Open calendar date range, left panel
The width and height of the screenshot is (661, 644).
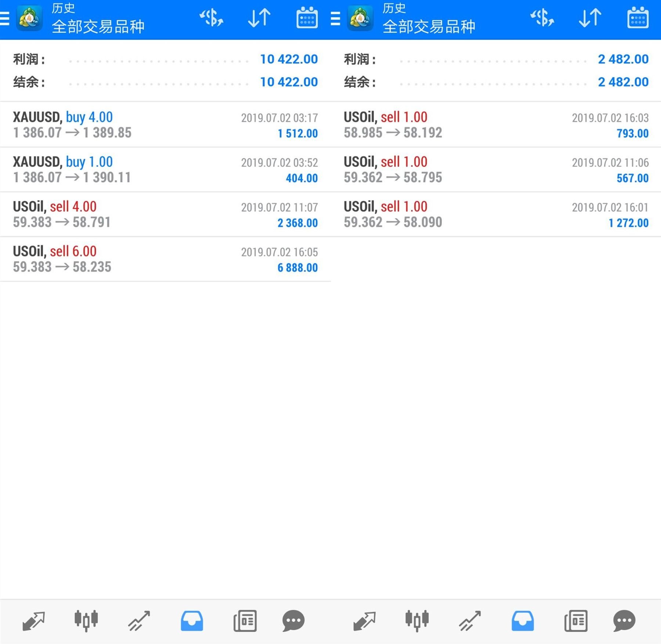pyautogui.click(x=307, y=17)
